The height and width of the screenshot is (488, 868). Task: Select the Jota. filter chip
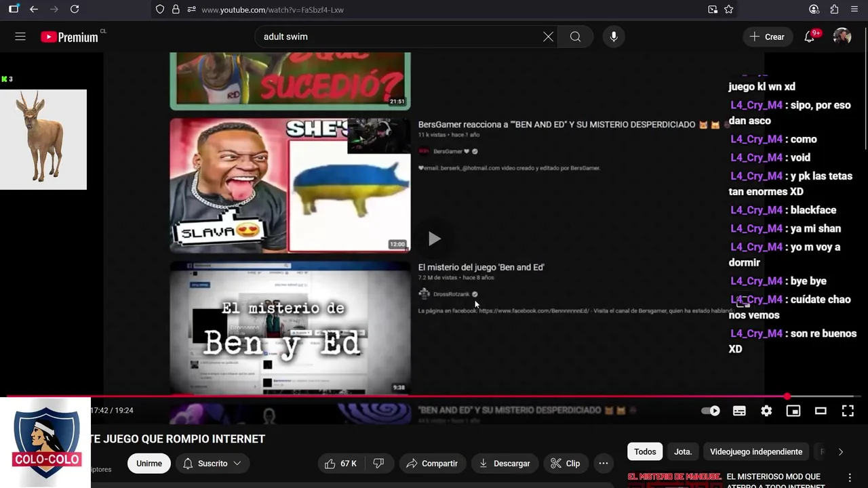coord(683,451)
